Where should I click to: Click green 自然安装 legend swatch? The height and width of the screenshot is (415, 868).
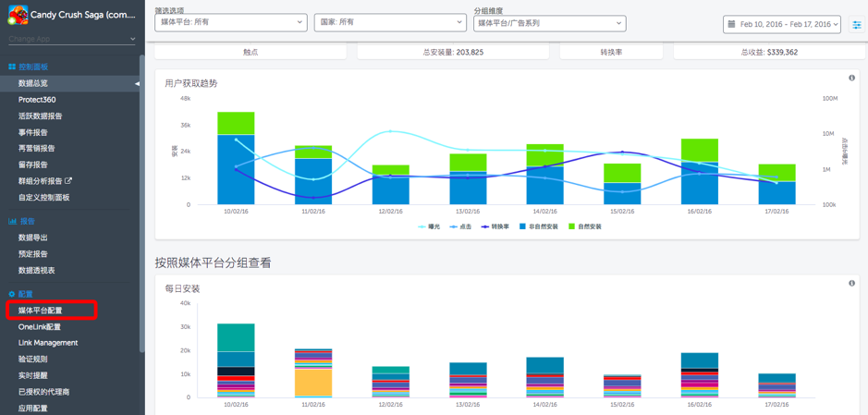(x=572, y=226)
